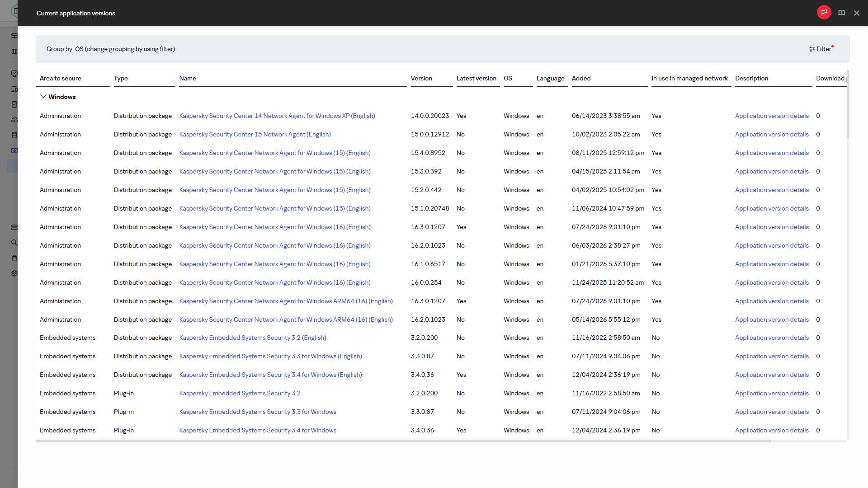Screen dimensions: 868x488
Task: Click the red feedback flag icon
Action: (x=824, y=13)
